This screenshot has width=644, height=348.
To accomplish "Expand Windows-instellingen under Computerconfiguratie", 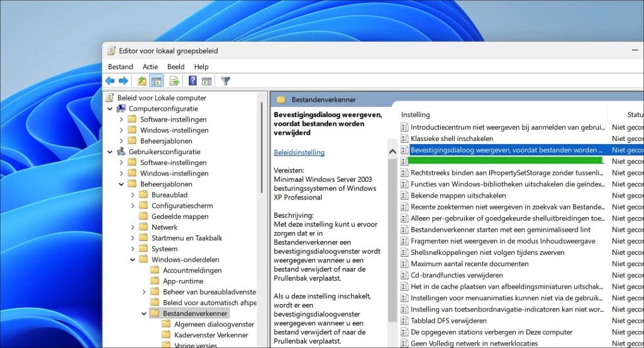I will pos(121,130).
